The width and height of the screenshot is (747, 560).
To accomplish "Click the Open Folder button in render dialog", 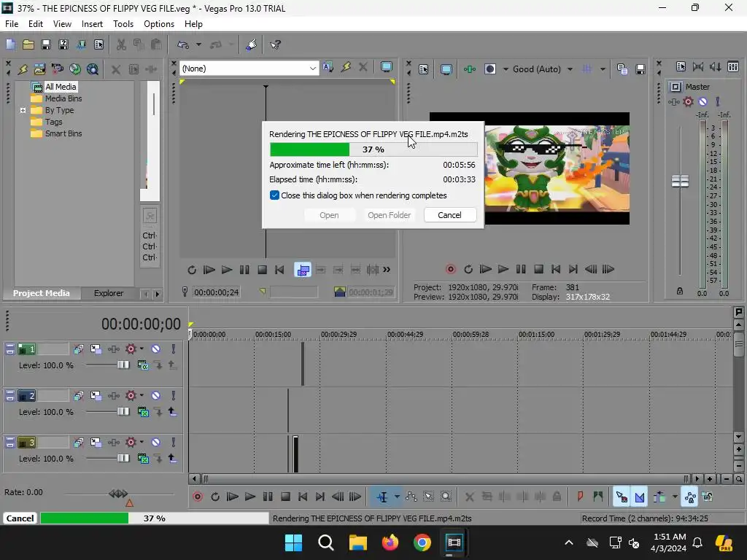I will click(390, 215).
